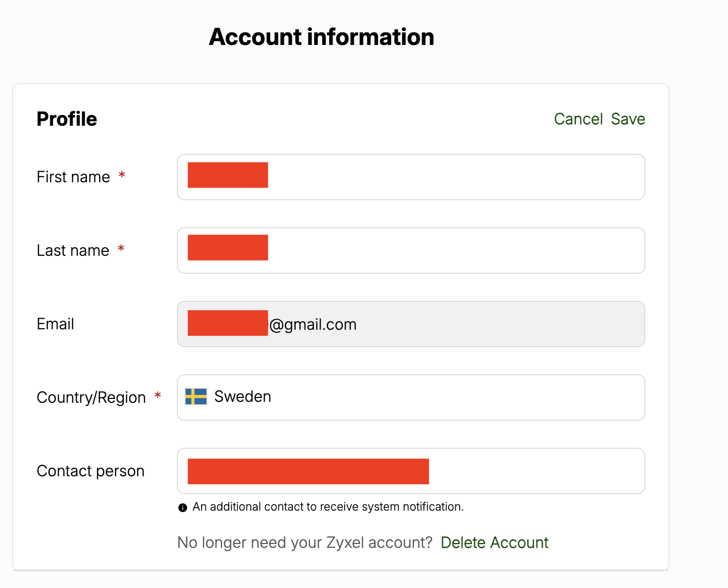
Task: Click the Email label text
Action: tap(56, 324)
